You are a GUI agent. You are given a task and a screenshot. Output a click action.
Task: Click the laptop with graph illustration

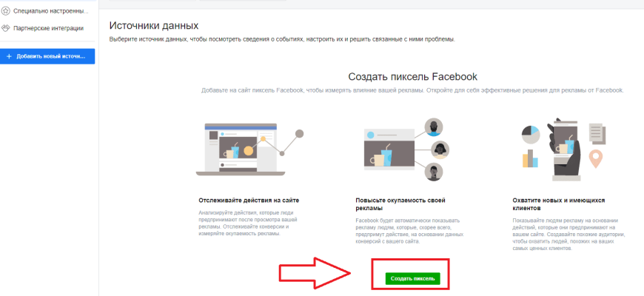pos(249,149)
